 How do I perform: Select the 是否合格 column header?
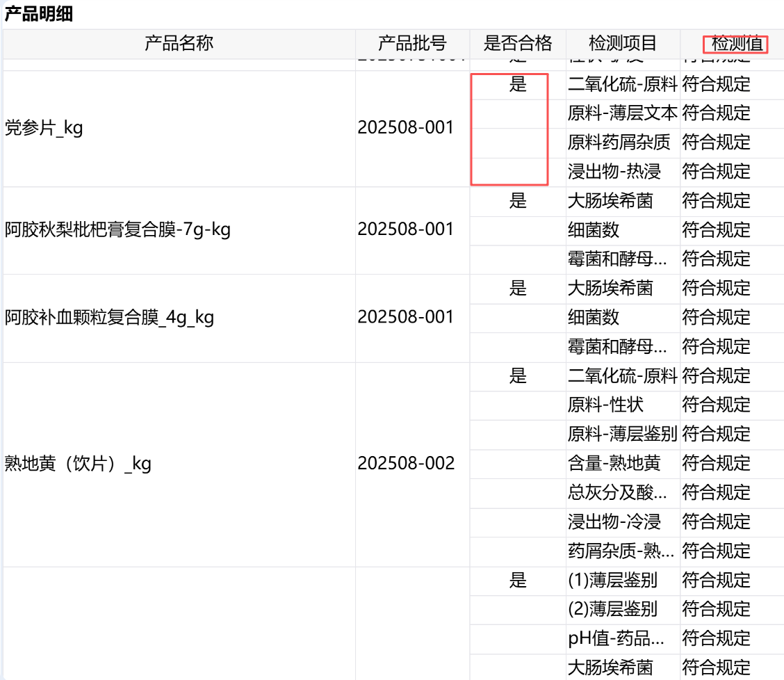pyautogui.click(x=518, y=44)
